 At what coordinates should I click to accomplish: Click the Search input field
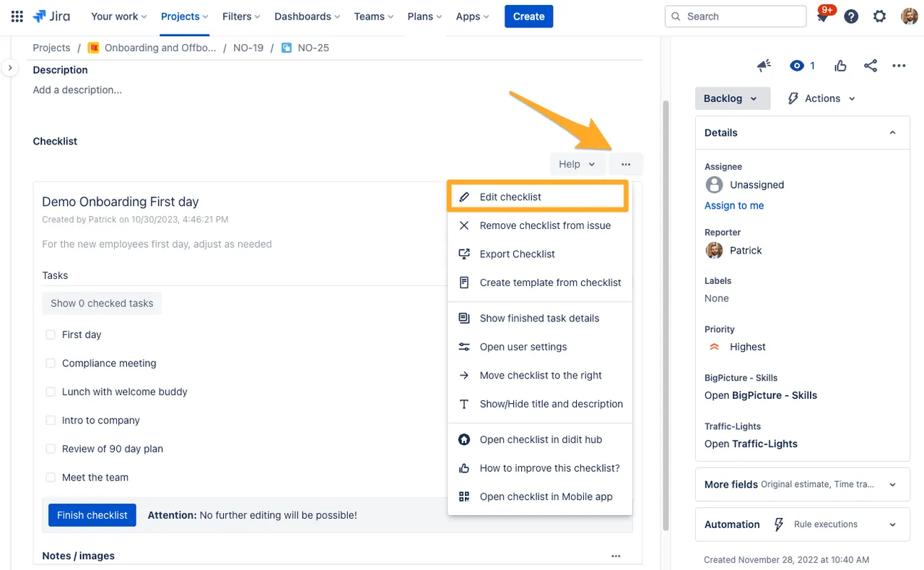click(x=735, y=16)
